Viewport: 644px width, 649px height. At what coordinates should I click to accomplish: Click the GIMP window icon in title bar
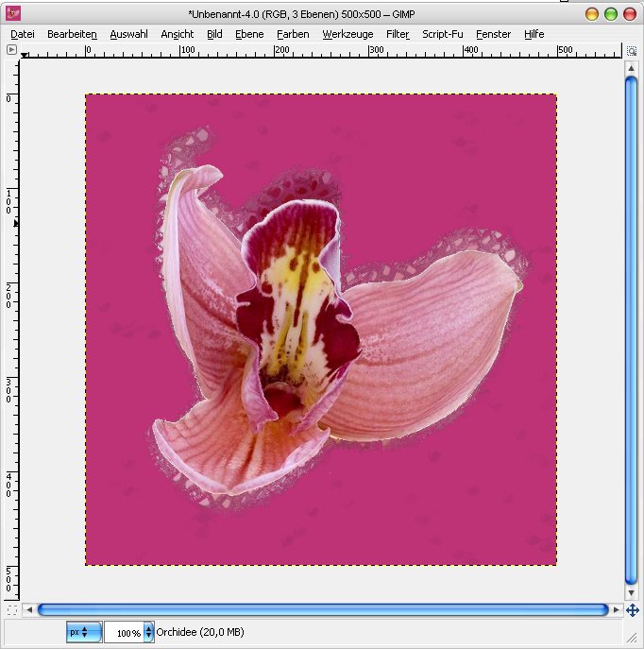pos(13,13)
